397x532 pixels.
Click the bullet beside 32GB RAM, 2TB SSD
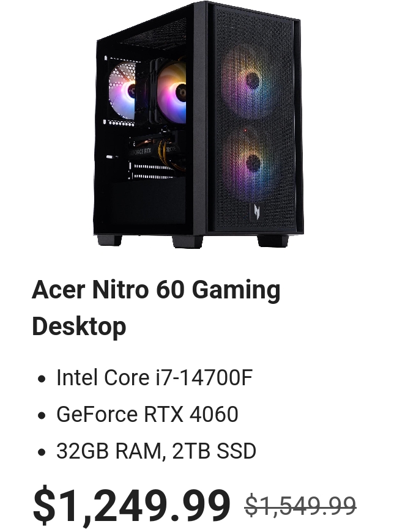click(x=42, y=452)
